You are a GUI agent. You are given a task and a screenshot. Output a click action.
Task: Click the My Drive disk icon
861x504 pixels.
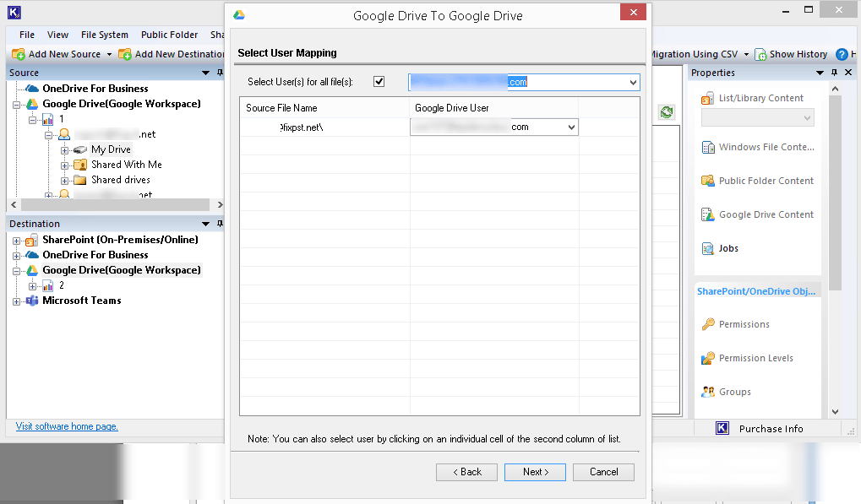[80, 149]
